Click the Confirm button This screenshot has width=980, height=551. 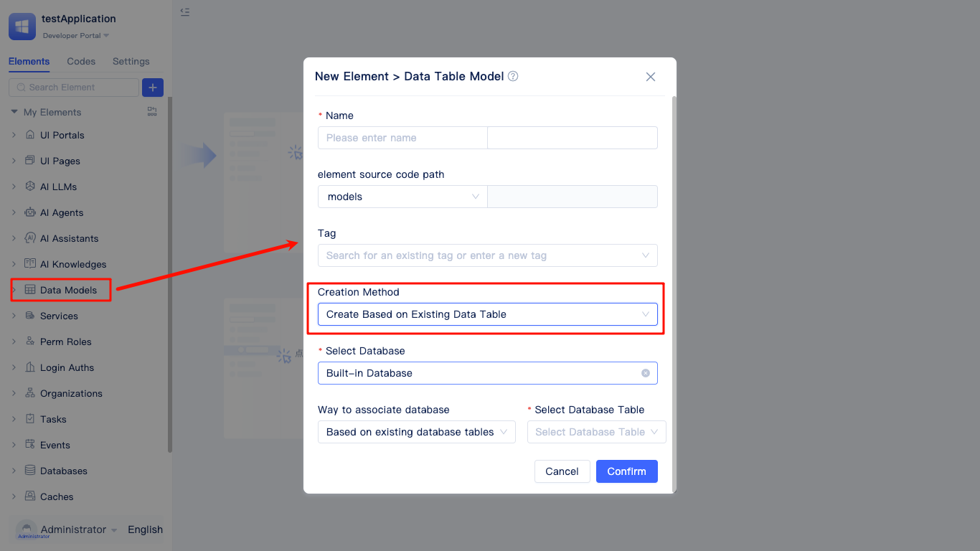point(627,471)
